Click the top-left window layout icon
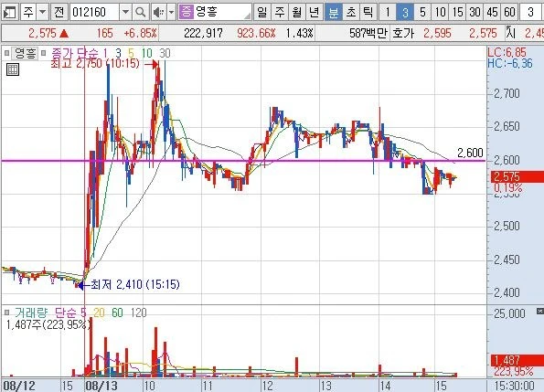544x392 pixels. 9,13
